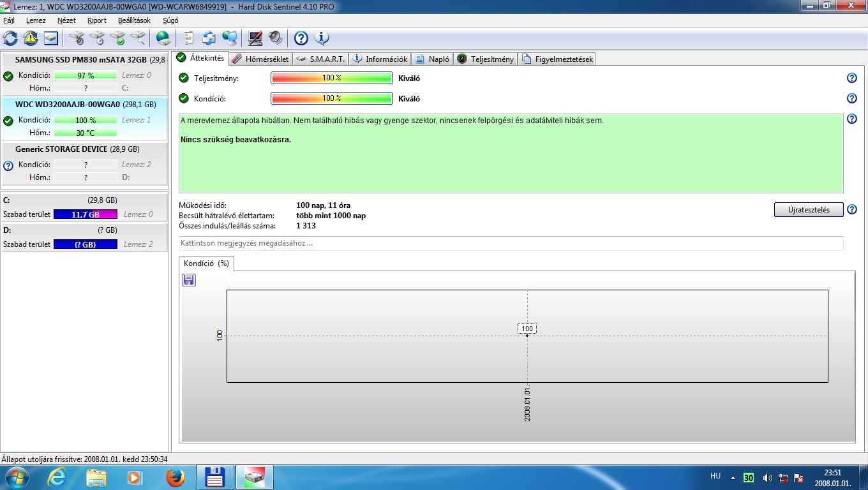Image resolution: width=868 pixels, height=490 pixels.
Task: Click the globe and monitor network icon
Action: point(230,38)
